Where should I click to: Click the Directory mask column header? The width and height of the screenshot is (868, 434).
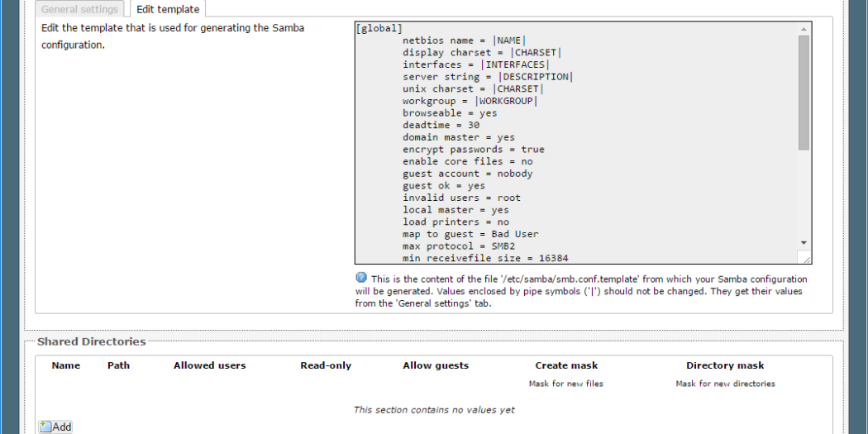click(x=724, y=365)
